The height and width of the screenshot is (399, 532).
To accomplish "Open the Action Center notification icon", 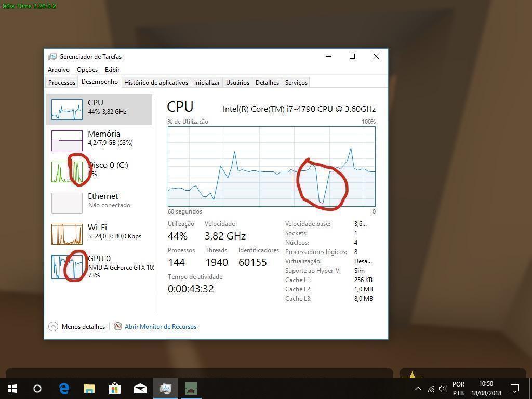I will [x=515, y=389].
